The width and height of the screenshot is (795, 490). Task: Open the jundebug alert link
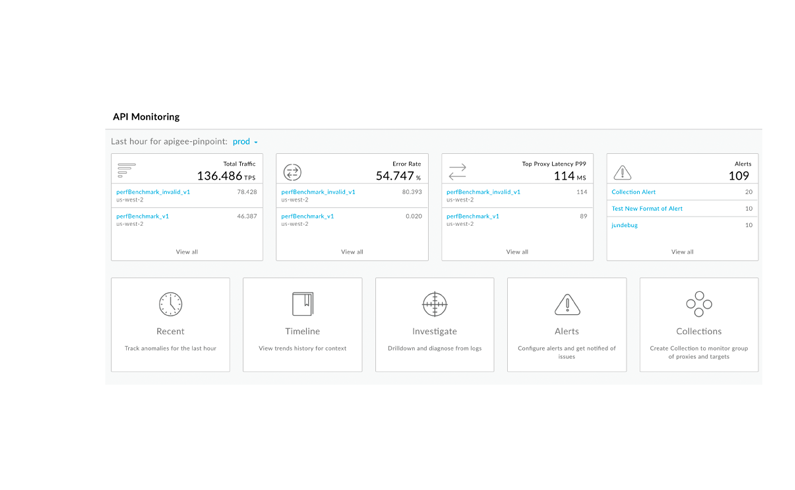click(625, 225)
